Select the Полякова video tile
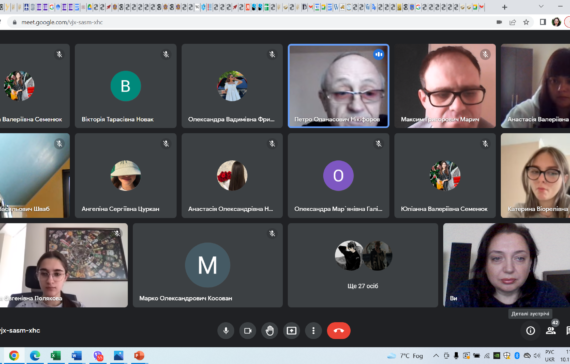Screen dimensions: 570x364 tap(64, 265)
